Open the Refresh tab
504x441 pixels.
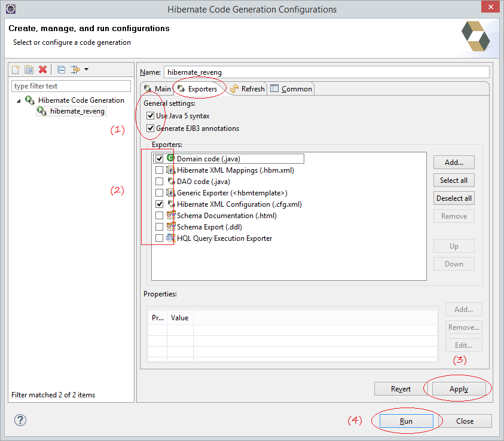coord(248,88)
